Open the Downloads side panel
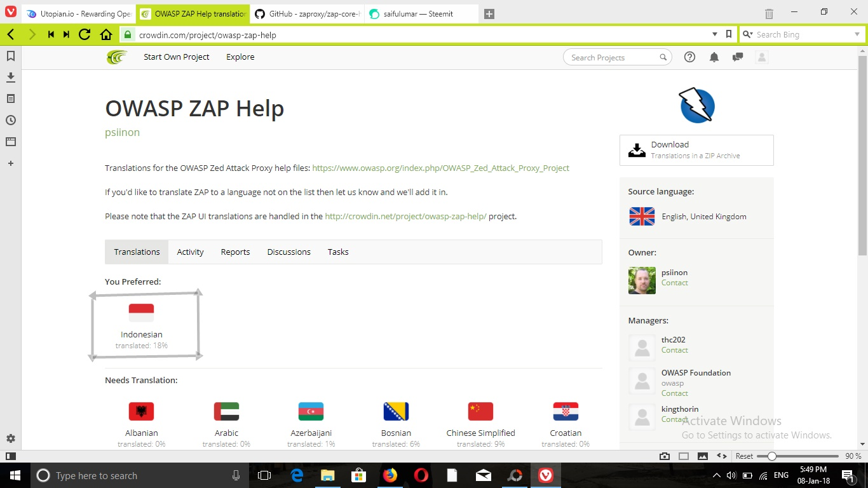 pyautogui.click(x=11, y=77)
